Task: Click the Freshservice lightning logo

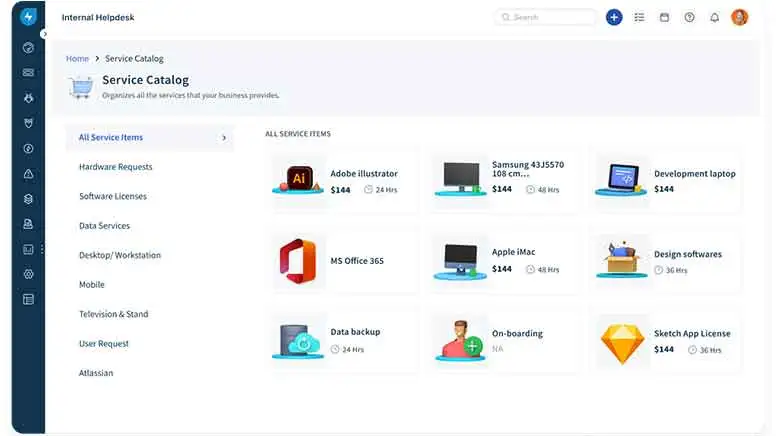Action: coord(28,17)
